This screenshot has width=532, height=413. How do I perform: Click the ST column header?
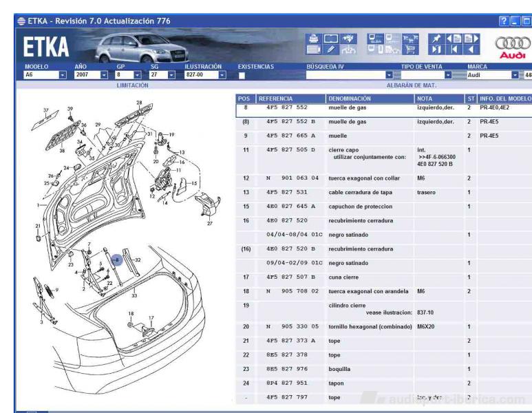[471, 98]
